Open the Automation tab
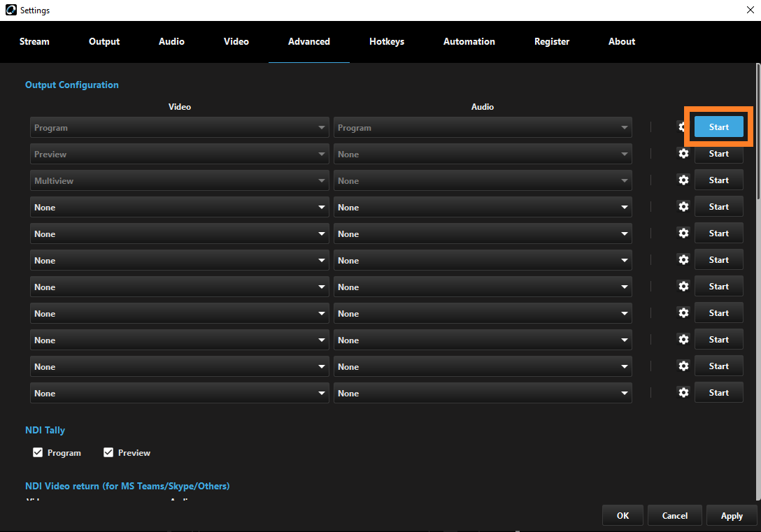Screen dimensions: 761x532 469,42
